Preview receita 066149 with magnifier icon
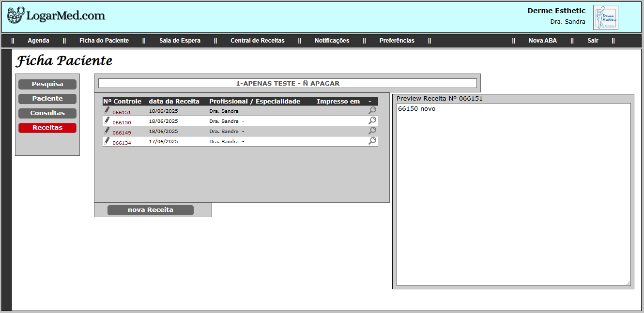This screenshot has width=644, height=313. [372, 131]
